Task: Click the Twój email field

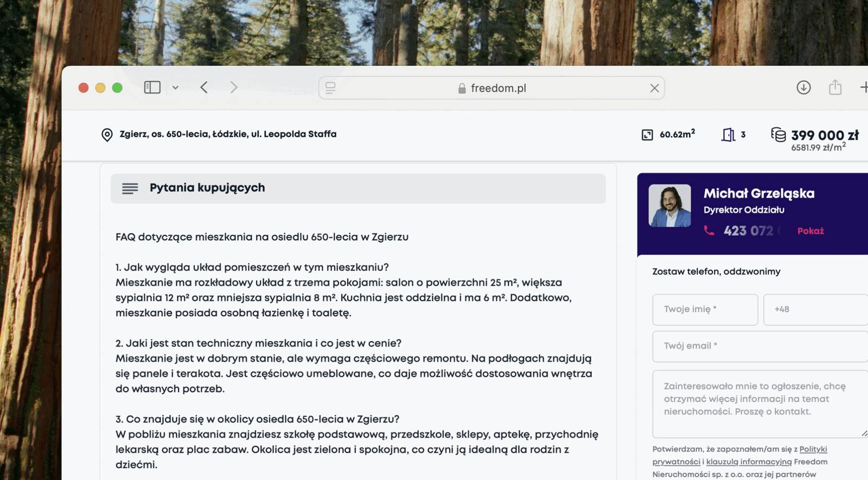Action: pos(759,346)
